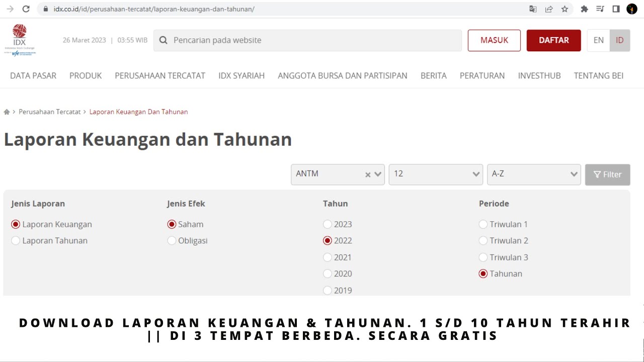Screen dimensions: 644x362
Task: Switch language to EN
Action: [x=599, y=40]
